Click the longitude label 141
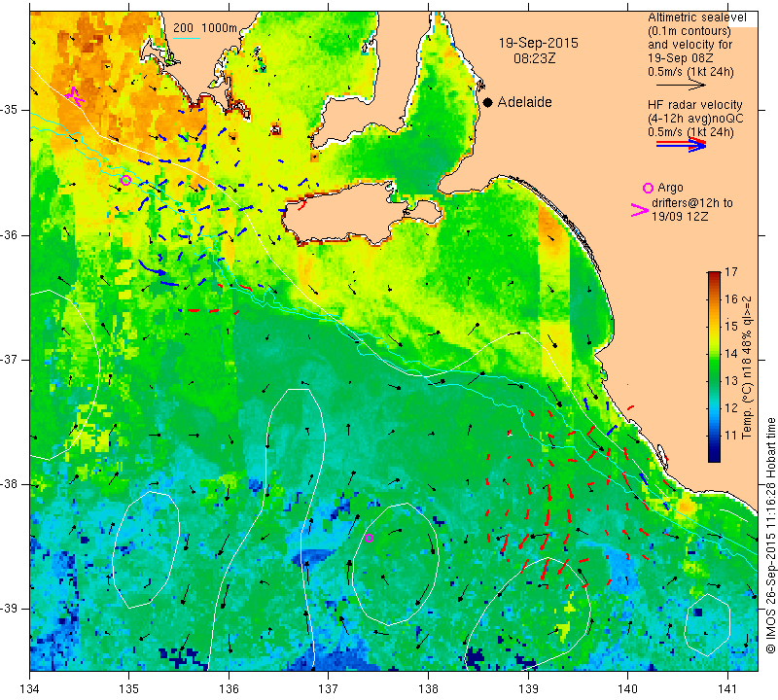 pyautogui.click(x=727, y=688)
